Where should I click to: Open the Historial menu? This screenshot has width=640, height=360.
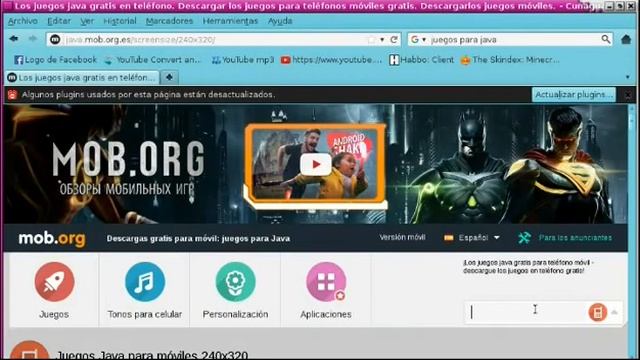tap(120, 21)
